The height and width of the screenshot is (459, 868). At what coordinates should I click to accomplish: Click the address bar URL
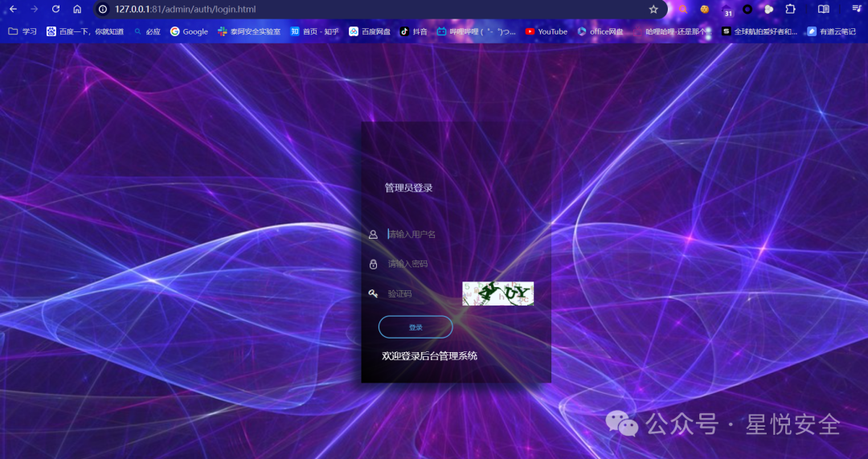[x=186, y=10]
